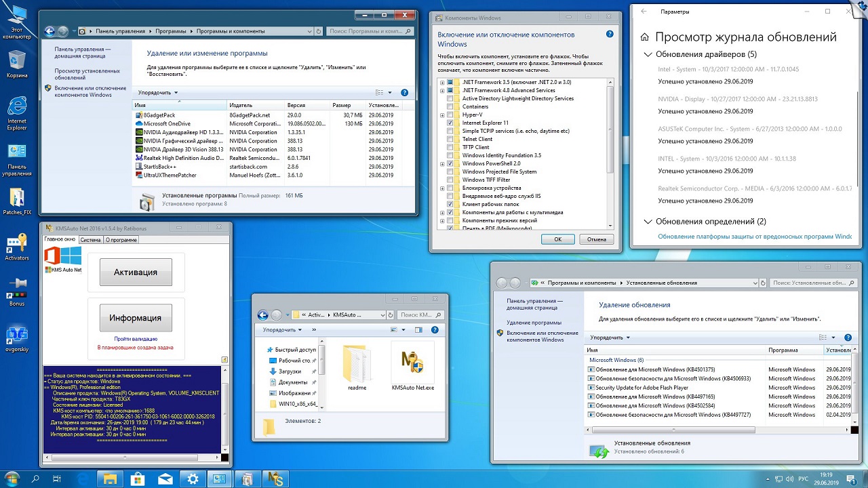Collapse the Обновления драйверов section
Image resolution: width=868 pixels, height=488 pixels.
(648, 54)
